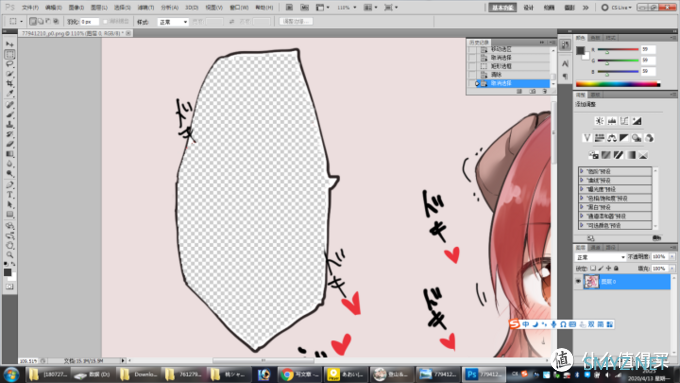Add an Invert adjustment

(x=593, y=155)
